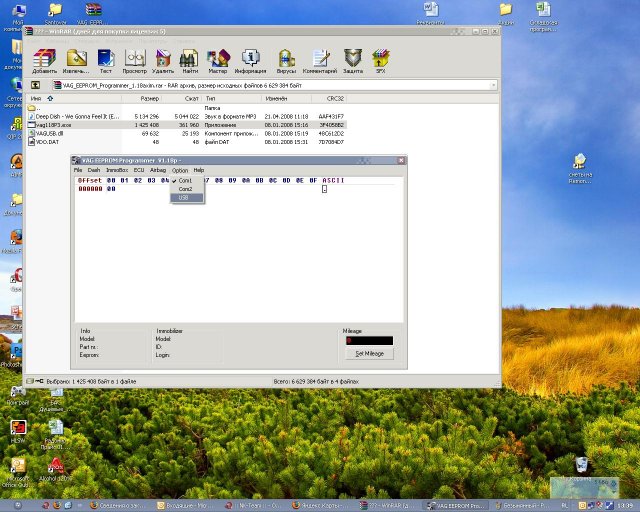
Task: Open the File menu in VAG EEPROM Programmer
Action: [x=78, y=170]
